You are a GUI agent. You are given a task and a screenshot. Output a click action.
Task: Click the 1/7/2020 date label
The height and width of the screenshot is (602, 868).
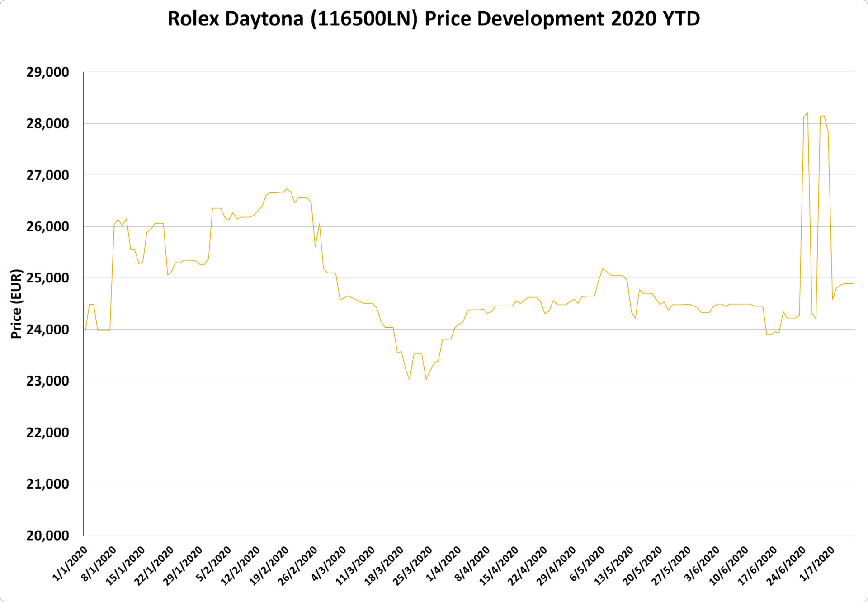pos(817,564)
